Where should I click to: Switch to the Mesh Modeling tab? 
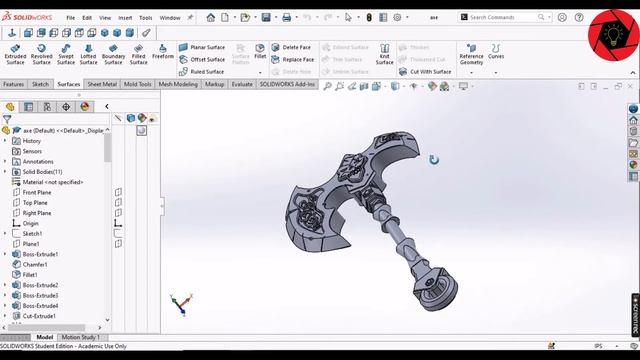pos(178,84)
